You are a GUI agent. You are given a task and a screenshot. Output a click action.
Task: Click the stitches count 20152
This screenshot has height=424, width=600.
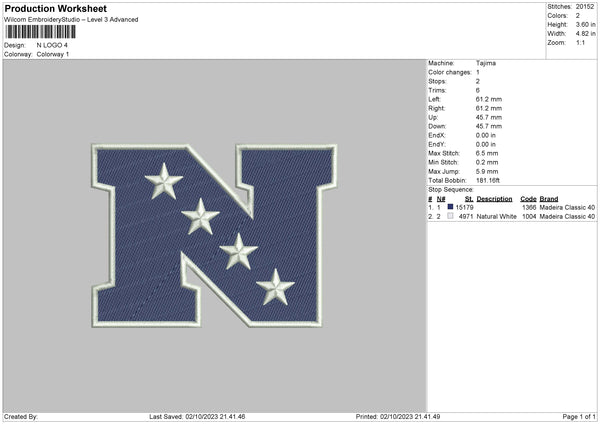click(585, 7)
